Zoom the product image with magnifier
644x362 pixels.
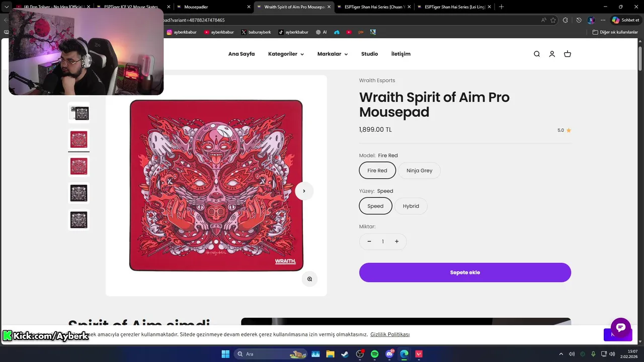[x=310, y=279]
